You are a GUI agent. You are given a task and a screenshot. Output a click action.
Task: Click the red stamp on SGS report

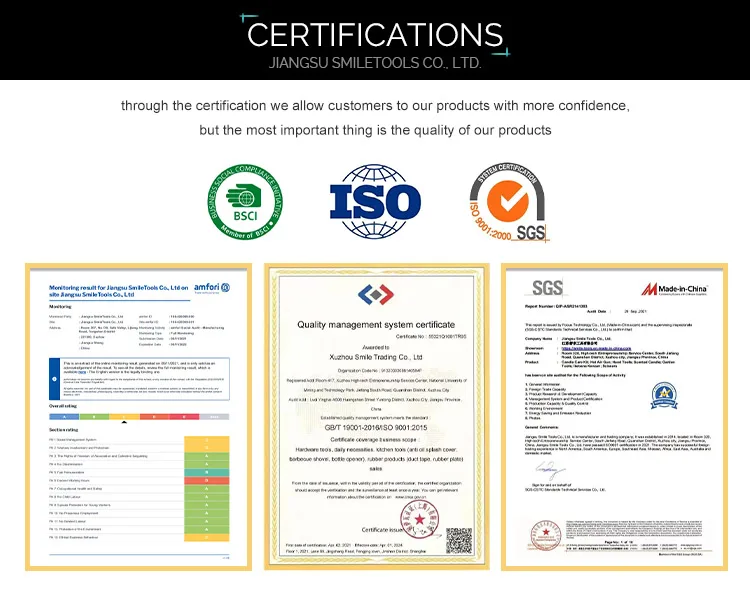pyautogui.click(x=545, y=535)
